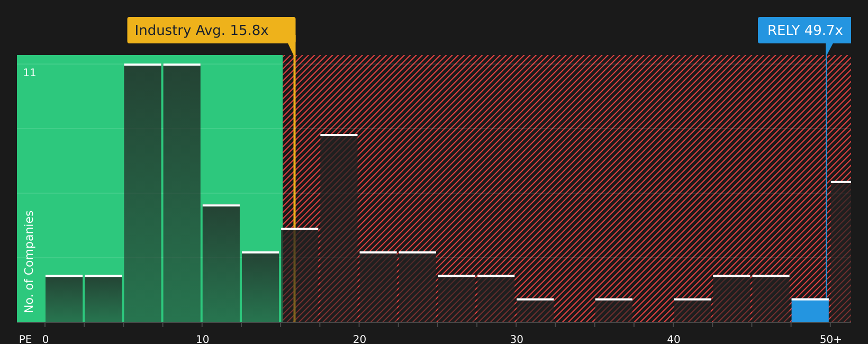Click the 50+ bar at far right
This screenshot has width=868, height=344.
tap(840, 251)
